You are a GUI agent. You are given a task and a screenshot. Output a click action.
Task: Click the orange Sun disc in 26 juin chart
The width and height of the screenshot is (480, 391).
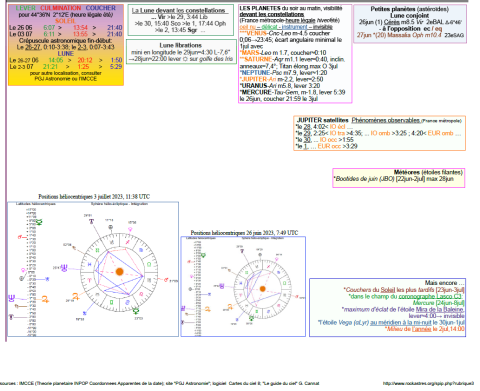tap(263, 289)
